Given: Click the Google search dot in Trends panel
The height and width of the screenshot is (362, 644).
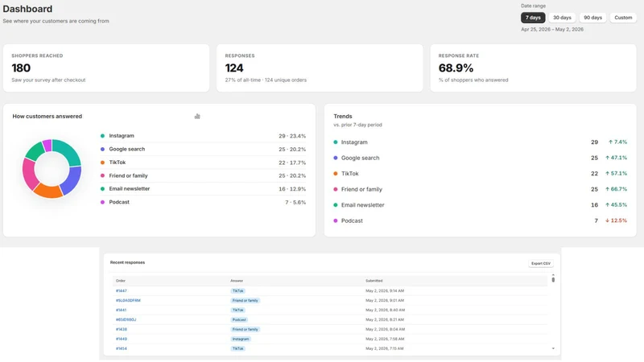Looking at the screenshot, I should tap(336, 158).
